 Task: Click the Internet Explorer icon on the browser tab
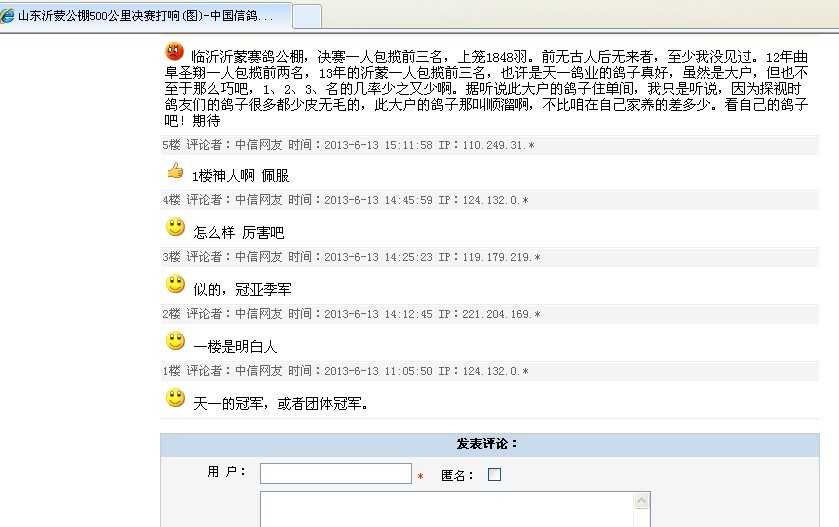7,16
